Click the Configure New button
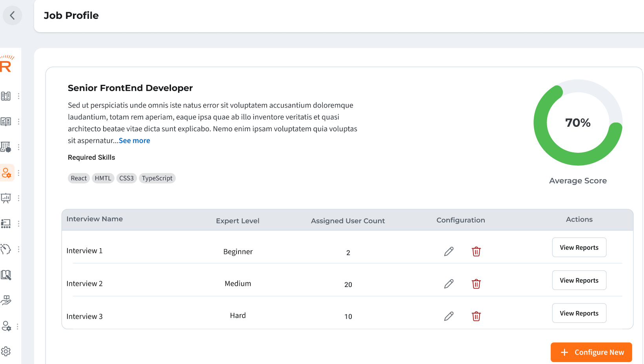Screen dimensions: 644x364 (x=591, y=352)
